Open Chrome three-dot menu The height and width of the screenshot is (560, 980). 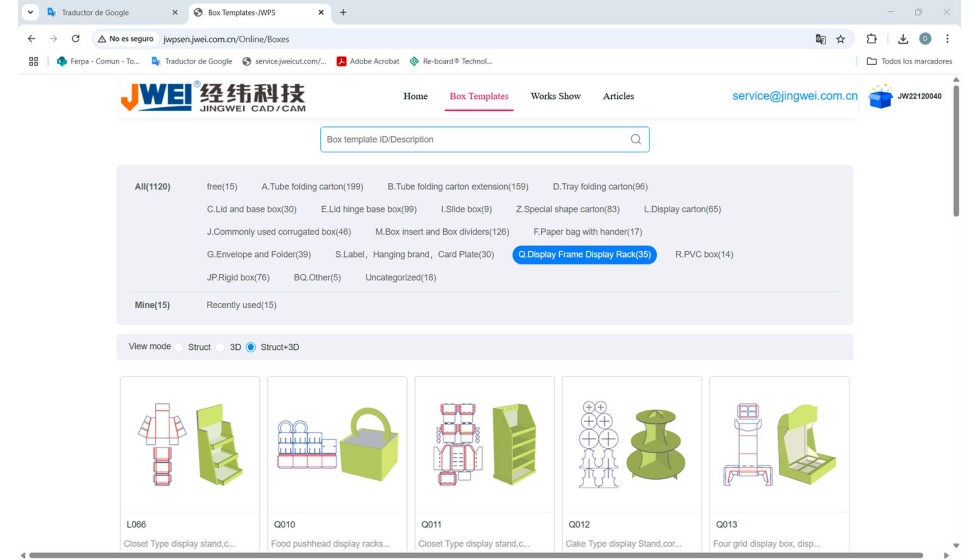[948, 39]
